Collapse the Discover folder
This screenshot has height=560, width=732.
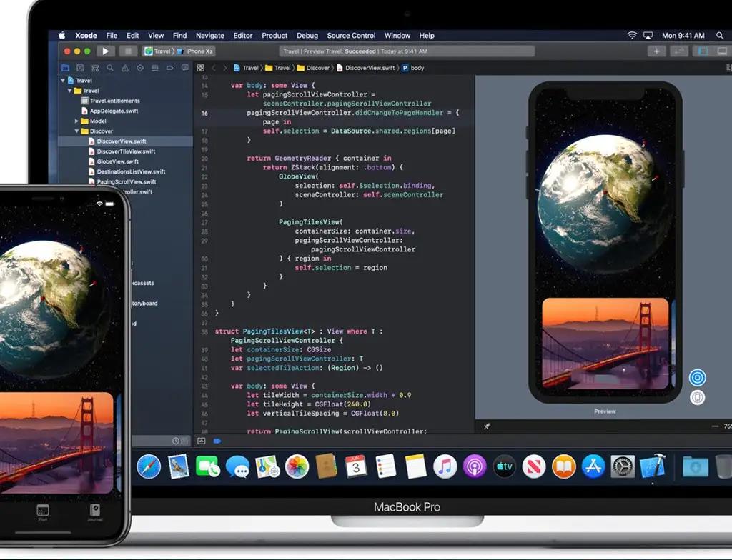pyautogui.click(x=76, y=131)
